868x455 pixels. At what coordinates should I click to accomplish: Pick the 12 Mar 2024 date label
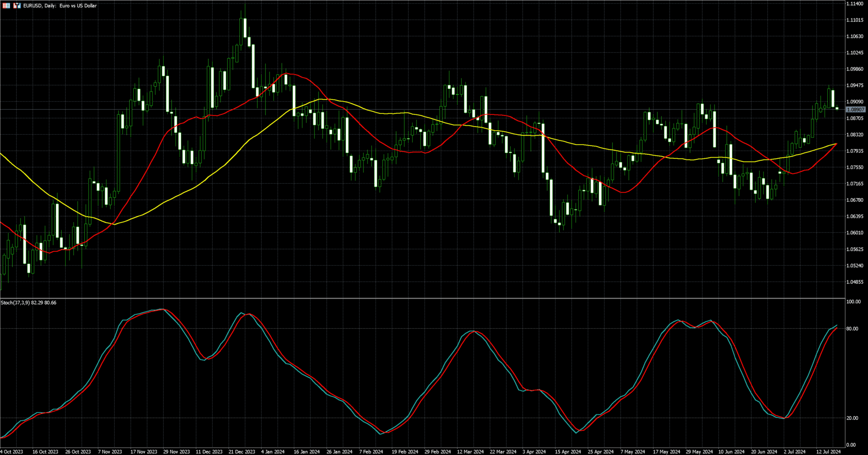point(470,452)
